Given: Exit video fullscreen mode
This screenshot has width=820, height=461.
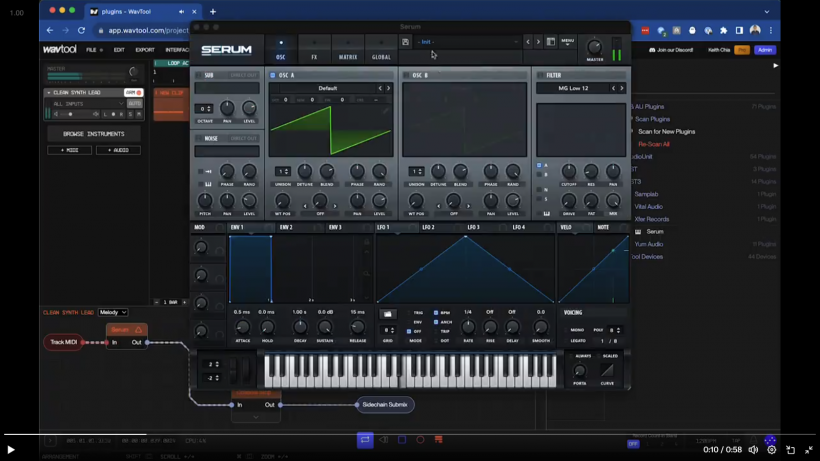Looking at the screenshot, I should click(x=808, y=450).
